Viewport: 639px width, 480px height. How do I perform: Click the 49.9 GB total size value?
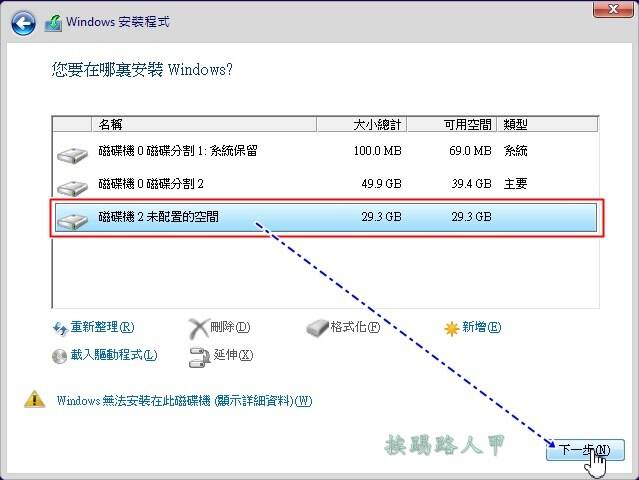coord(381,184)
